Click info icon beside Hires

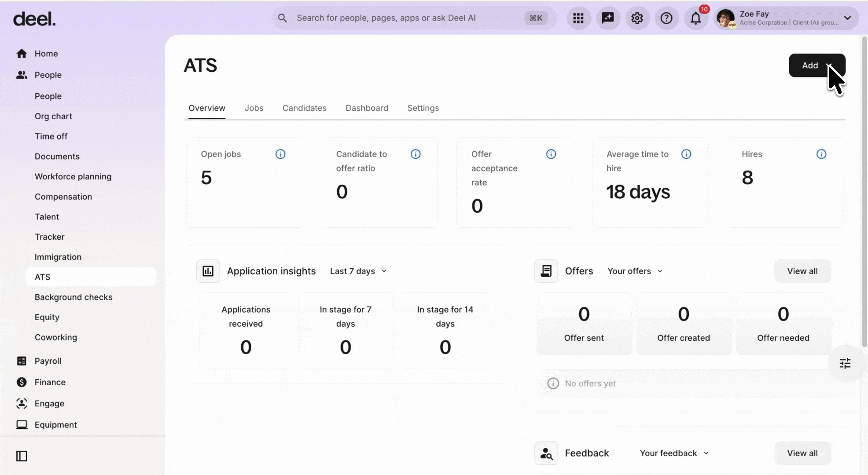pyautogui.click(x=821, y=154)
